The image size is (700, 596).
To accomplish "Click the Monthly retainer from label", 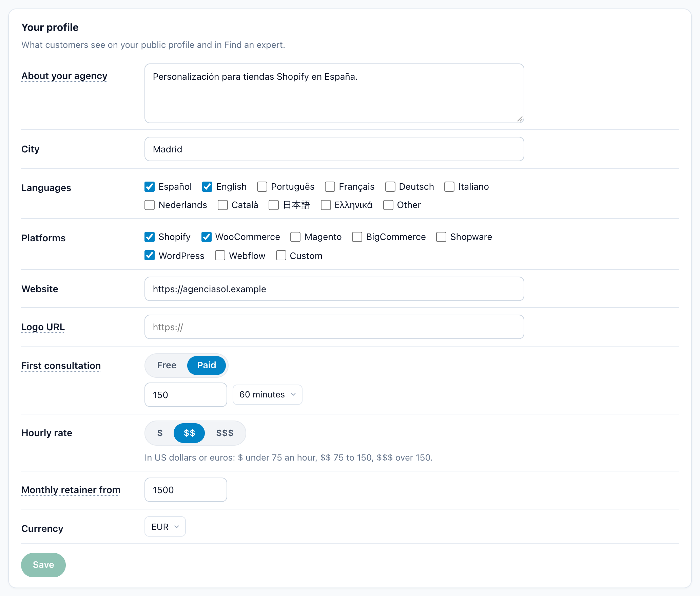I will click(71, 490).
